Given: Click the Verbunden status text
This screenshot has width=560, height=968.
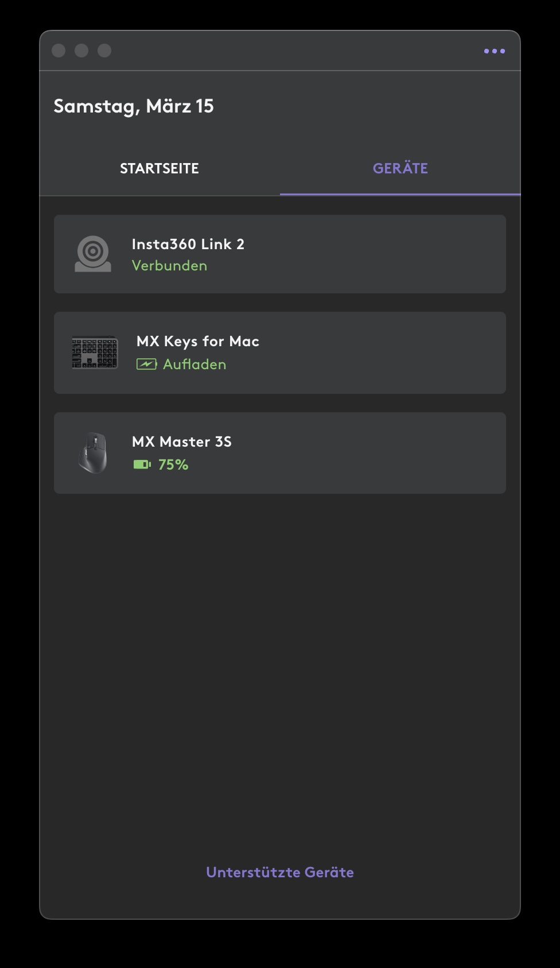Looking at the screenshot, I should [x=169, y=266].
